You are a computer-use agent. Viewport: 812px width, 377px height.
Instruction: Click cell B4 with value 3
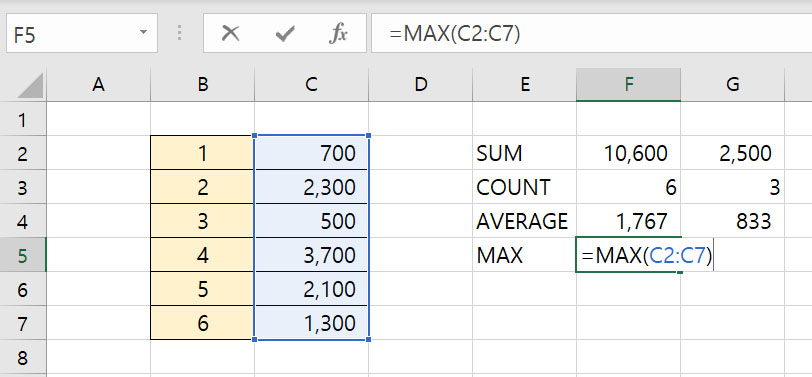point(202,221)
